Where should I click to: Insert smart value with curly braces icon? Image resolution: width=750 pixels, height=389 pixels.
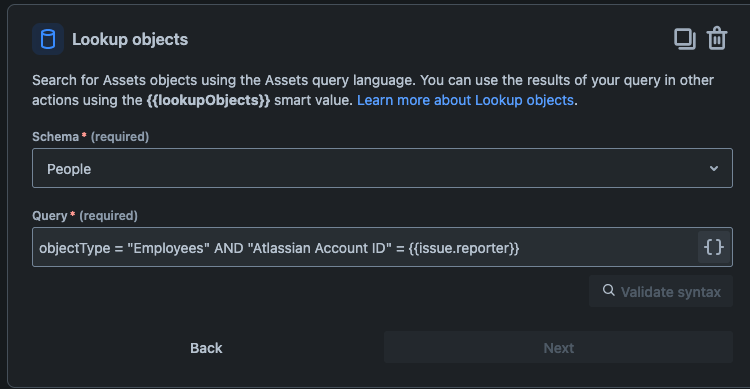(x=714, y=247)
